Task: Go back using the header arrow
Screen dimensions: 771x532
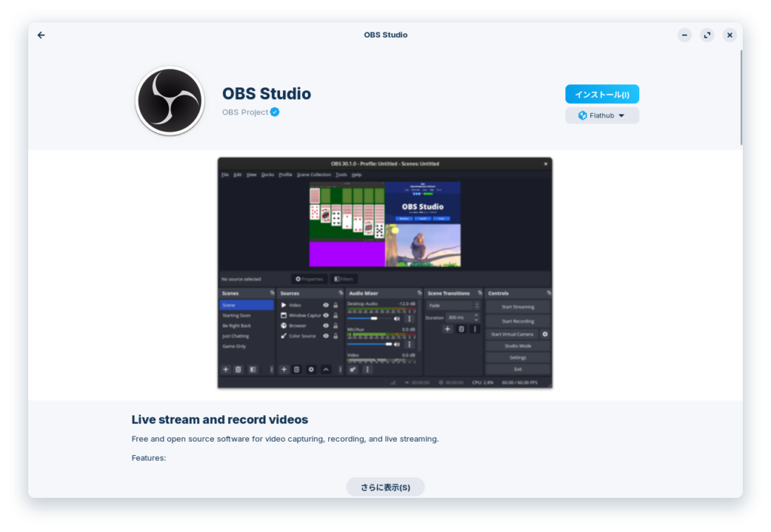Action: pyautogui.click(x=41, y=35)
